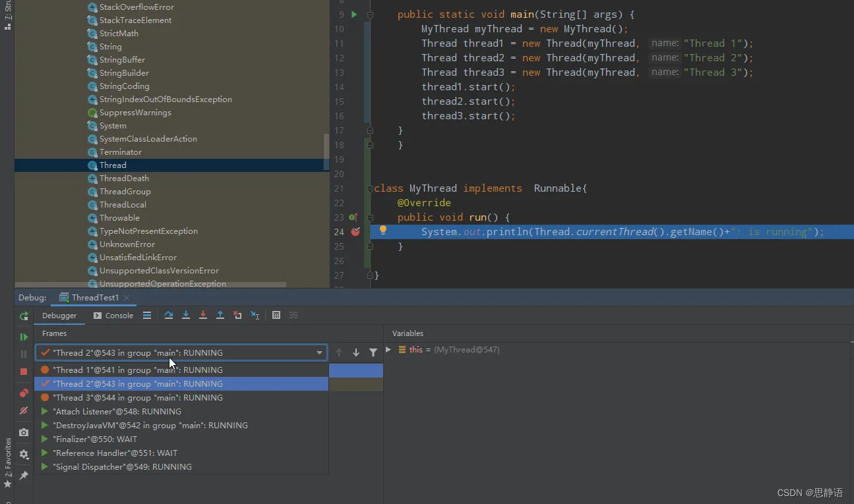Step out of current method
Screen dimensions: 854x504
click(220, 316)
